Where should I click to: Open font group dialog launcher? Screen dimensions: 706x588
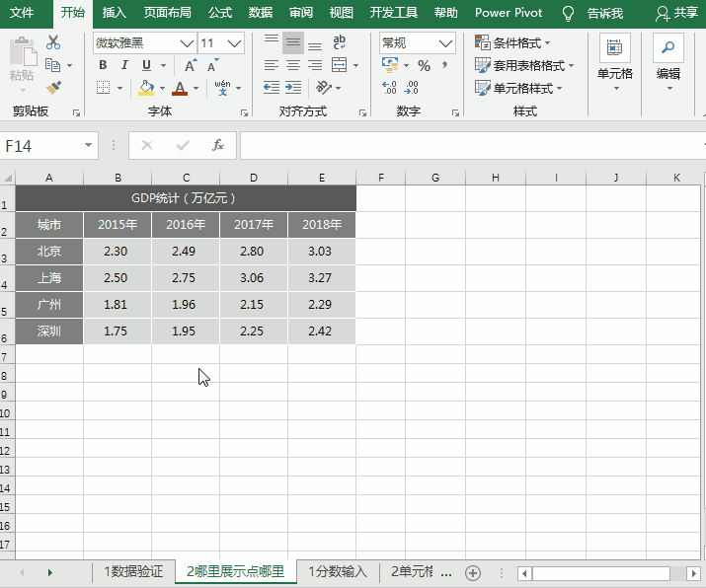244,112
